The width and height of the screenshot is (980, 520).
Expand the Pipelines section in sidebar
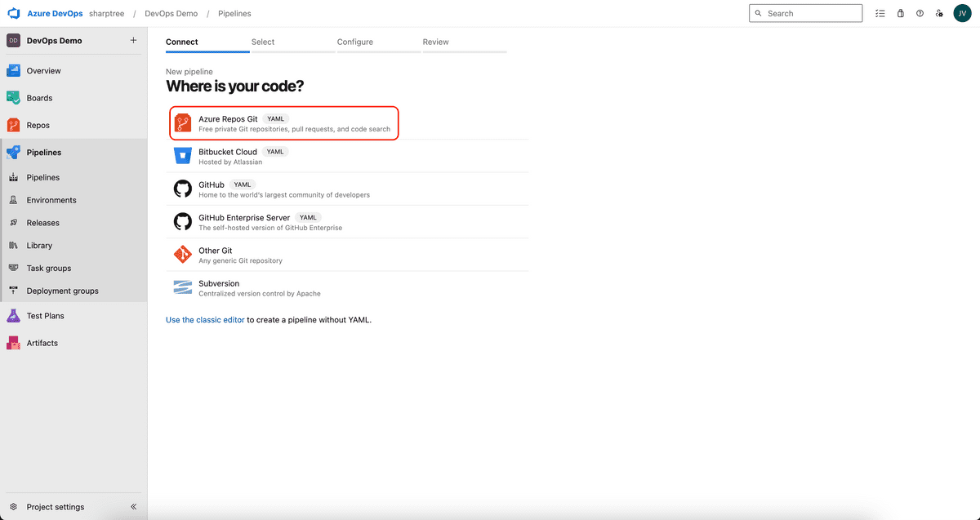pyautogui.click(x=43, y=153)
